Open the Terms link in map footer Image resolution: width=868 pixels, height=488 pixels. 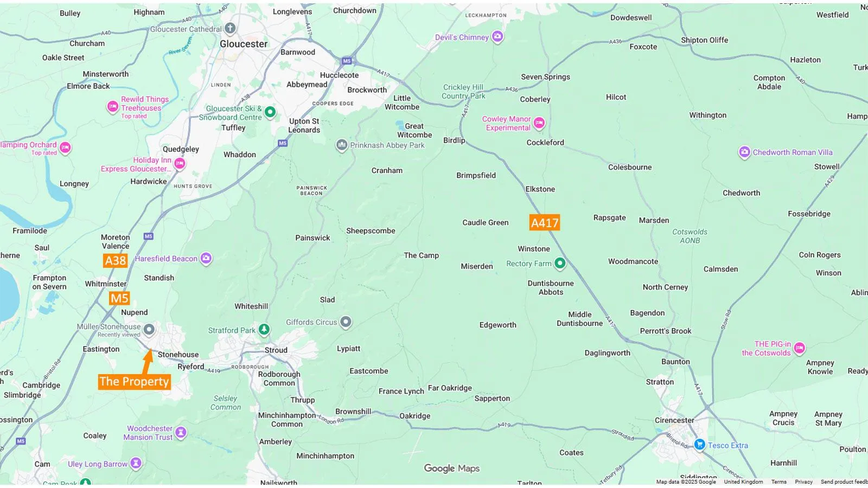click(x=779, y=481)
